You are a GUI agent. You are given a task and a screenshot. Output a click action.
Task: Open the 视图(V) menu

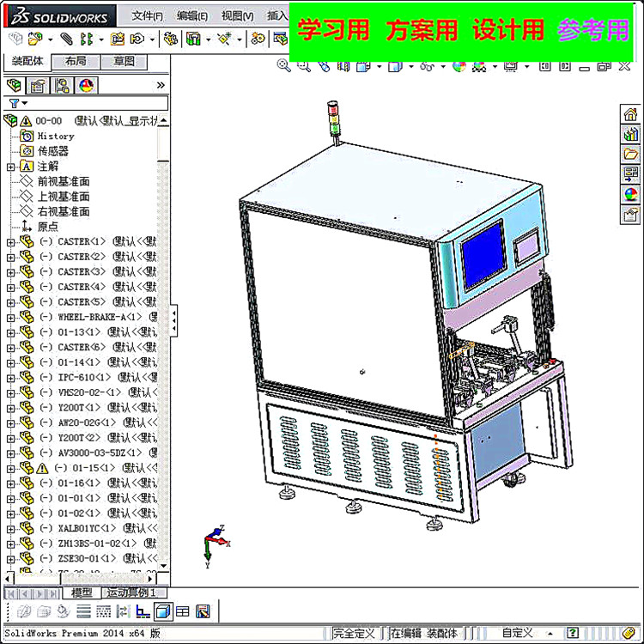[x=237, y=16]
